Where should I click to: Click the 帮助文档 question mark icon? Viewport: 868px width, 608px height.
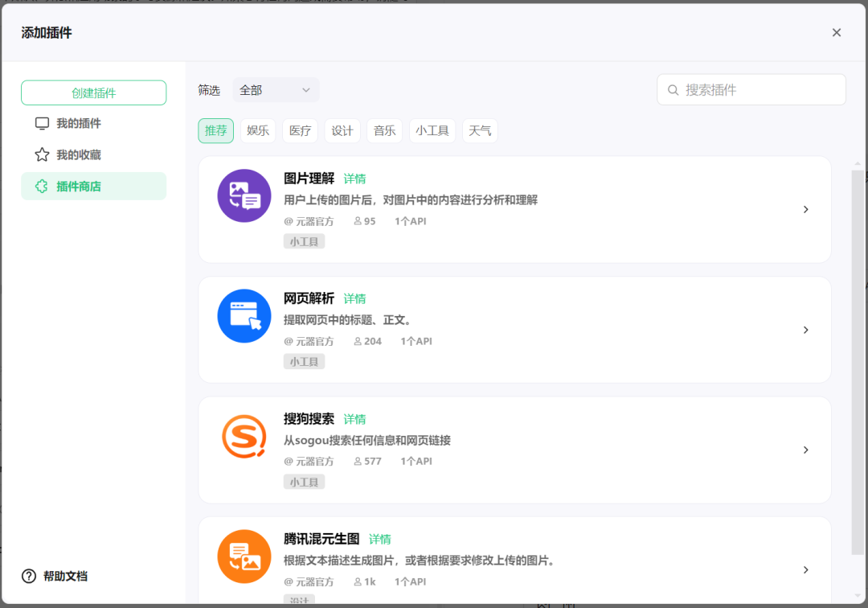click(x=29, y=576)
